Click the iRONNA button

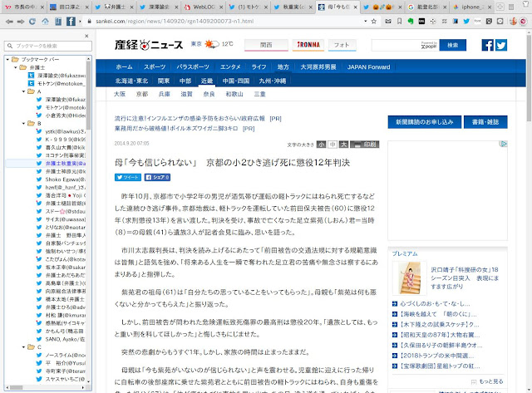tap(308, 45)
